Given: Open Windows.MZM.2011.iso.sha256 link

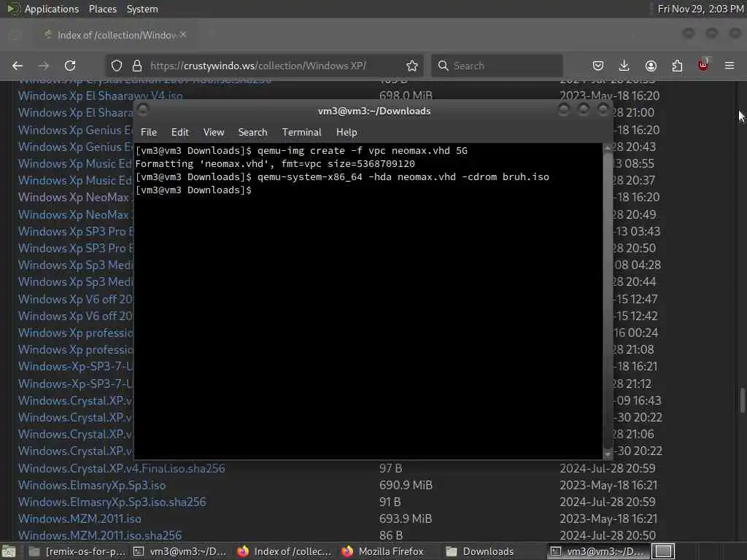Looking at the screenshot, I should coord(99,535).
